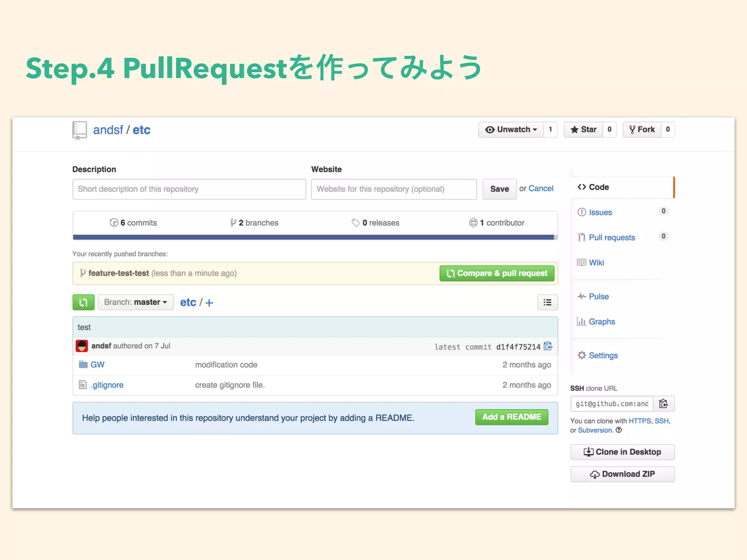Click the watcher count 1
747x560 pixels.
pos(550,129)
